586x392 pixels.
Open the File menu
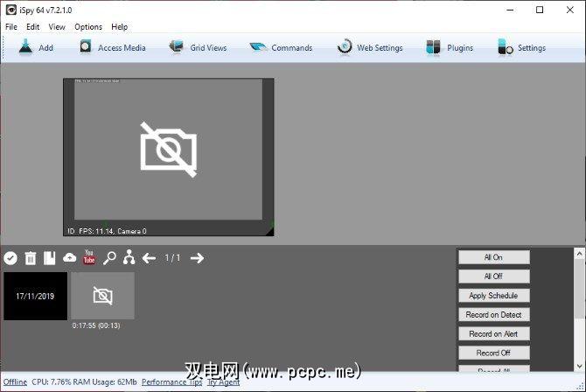[x=11, y=27]
